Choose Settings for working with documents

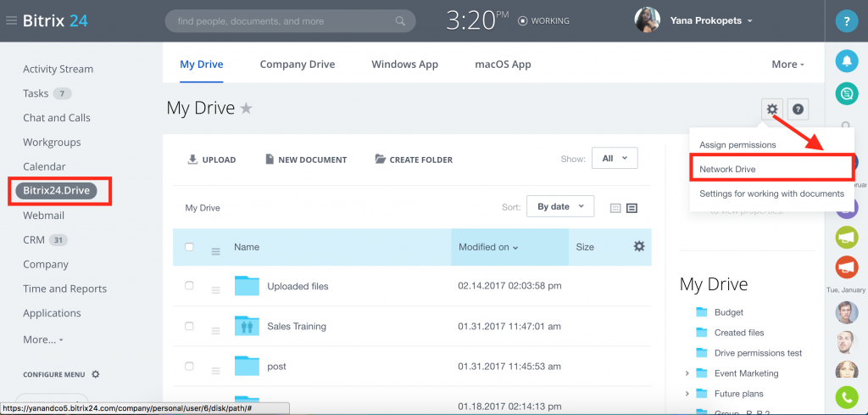coord(772,193)
